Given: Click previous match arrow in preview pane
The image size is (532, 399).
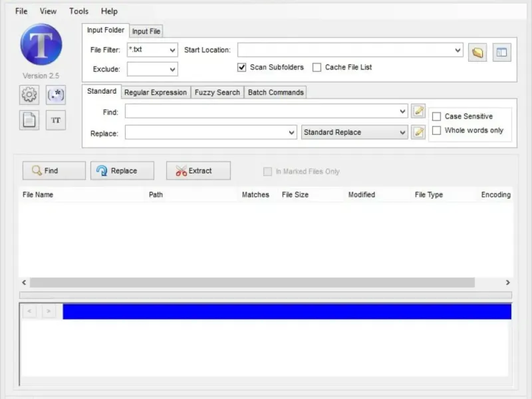Looking at the screenshot, I should pos(29,311).
